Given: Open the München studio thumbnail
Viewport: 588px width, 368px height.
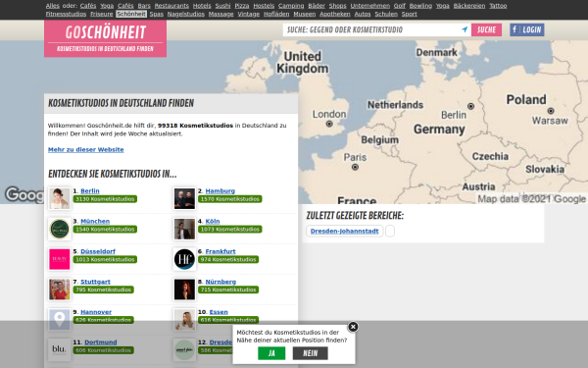Looking at the screenshot, I should pyautogui.click(x=59, y=229).
